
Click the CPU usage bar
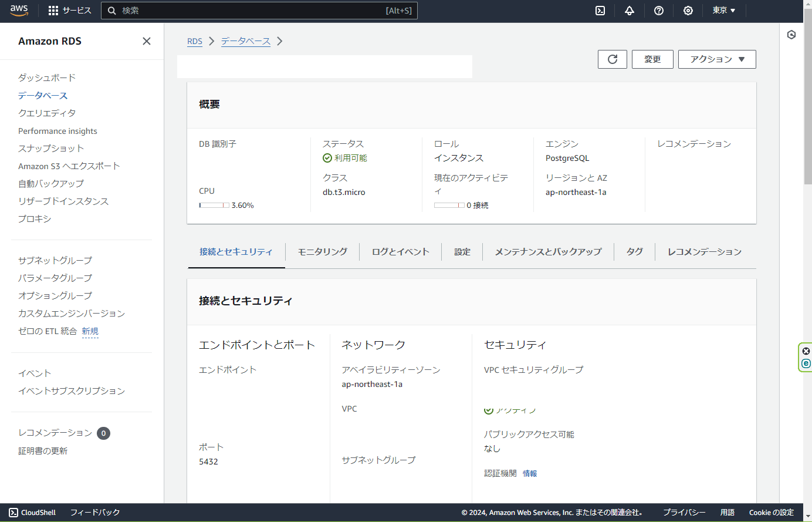click(214, 206)
